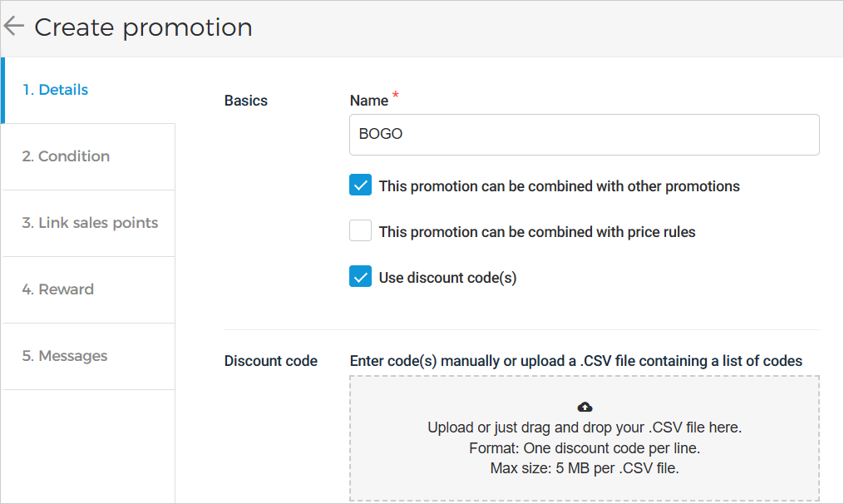Go to the 2. Condition step
Screen dimensions: 844x504
tap(66, 156)
